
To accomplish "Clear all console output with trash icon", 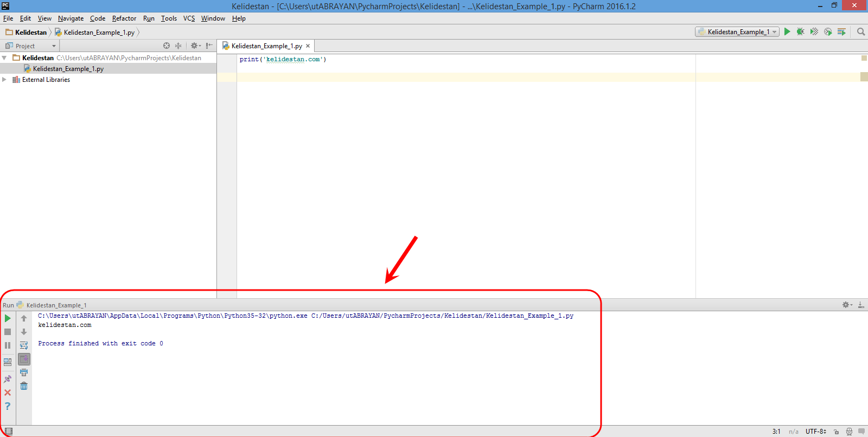I will (24, 386).
